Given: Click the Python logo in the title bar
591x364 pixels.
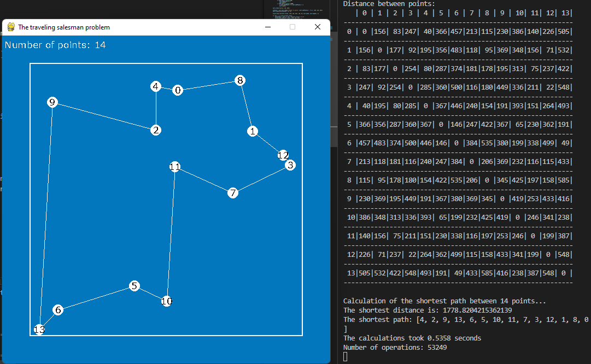Looking at the screenshot, I should pyautogui.click(x=10, y=27).
